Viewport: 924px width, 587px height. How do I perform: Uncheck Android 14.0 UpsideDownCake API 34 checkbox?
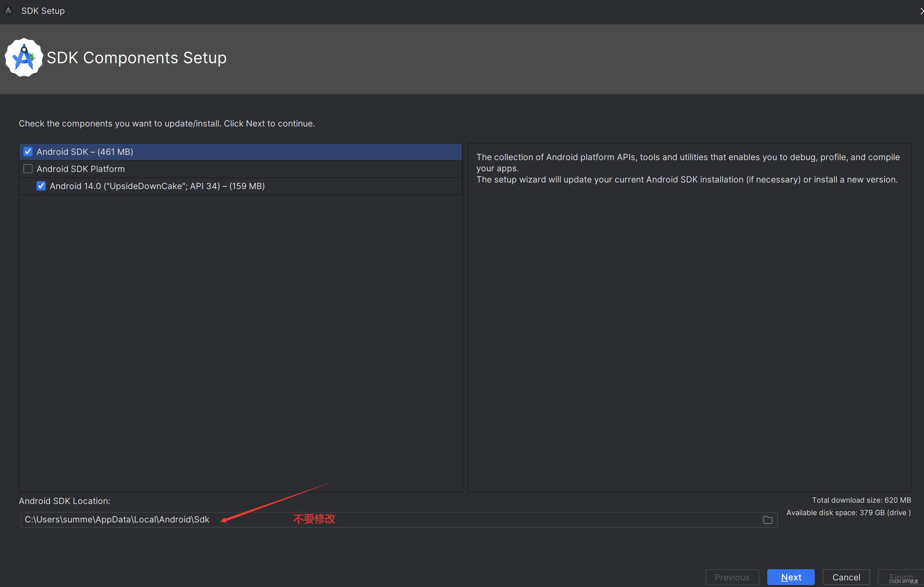[x=41, y=186]
